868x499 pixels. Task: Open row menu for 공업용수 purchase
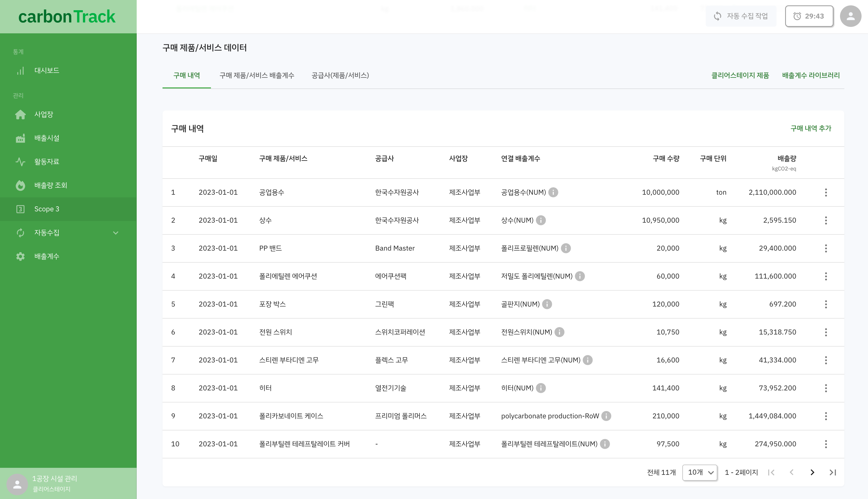pos(826,192)
